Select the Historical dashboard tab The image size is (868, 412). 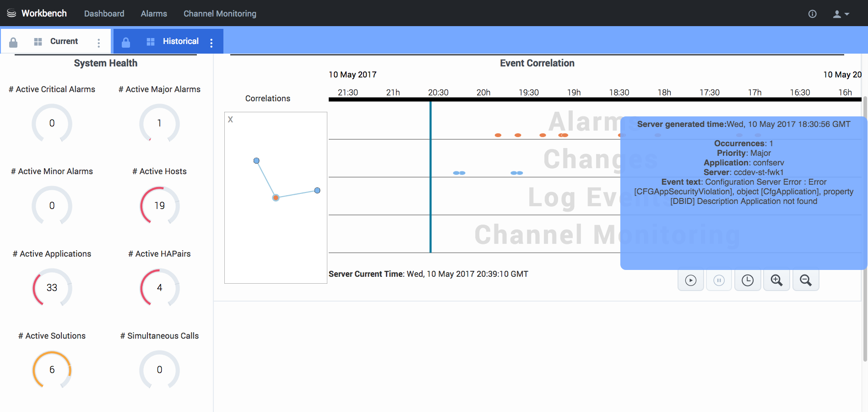coord(180,41)
